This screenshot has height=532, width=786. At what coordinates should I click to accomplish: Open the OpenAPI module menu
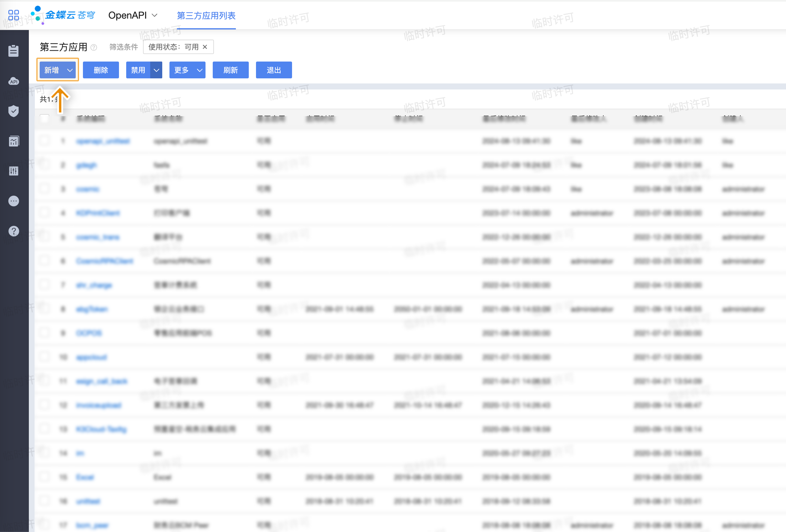(x=133, y=16)
